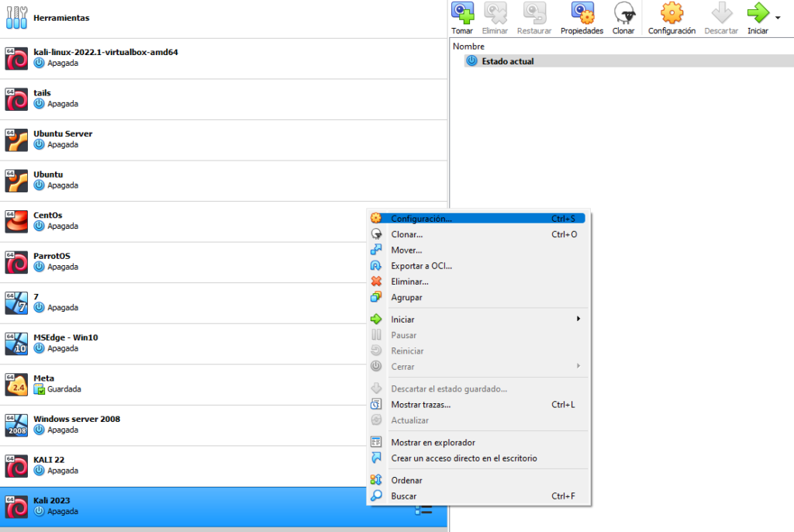
Task: Choose Mostrar en explorador menu entry
Action: coord(477,442)
